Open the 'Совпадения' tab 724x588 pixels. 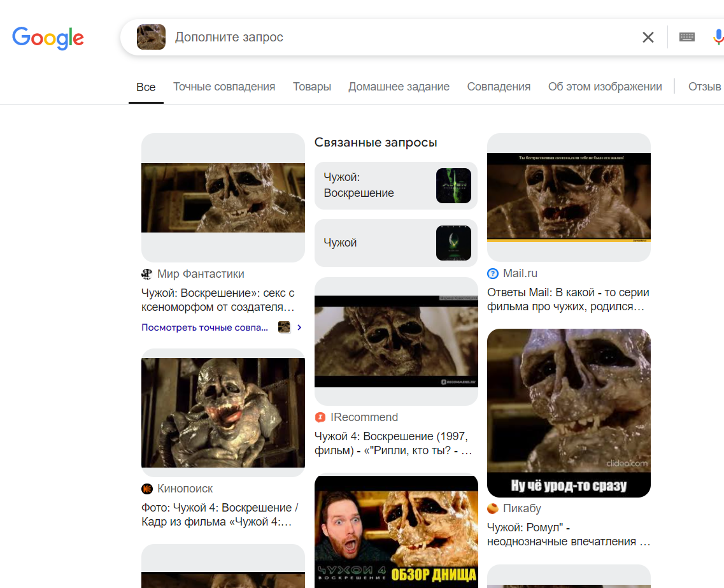(x=499, y=87)
